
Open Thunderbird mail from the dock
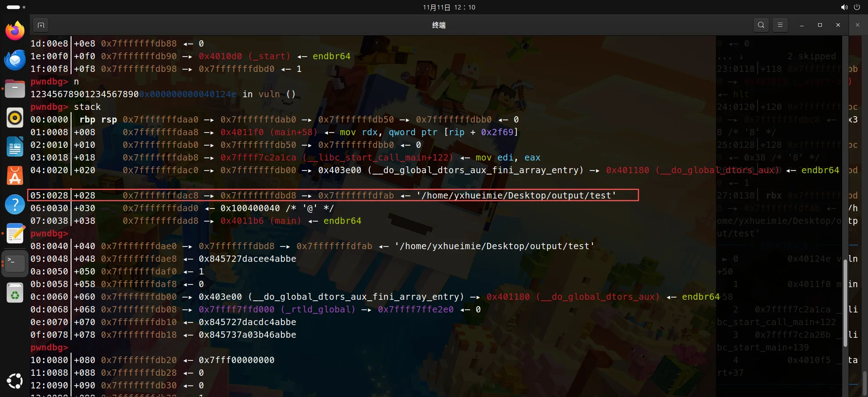pyautogui.click(x=15, y=60)
